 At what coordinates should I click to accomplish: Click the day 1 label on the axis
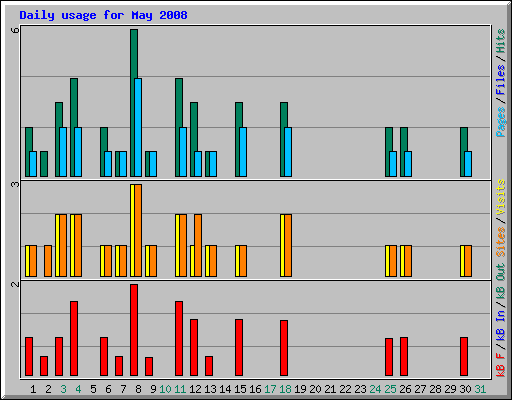click(x=33, y=389)
